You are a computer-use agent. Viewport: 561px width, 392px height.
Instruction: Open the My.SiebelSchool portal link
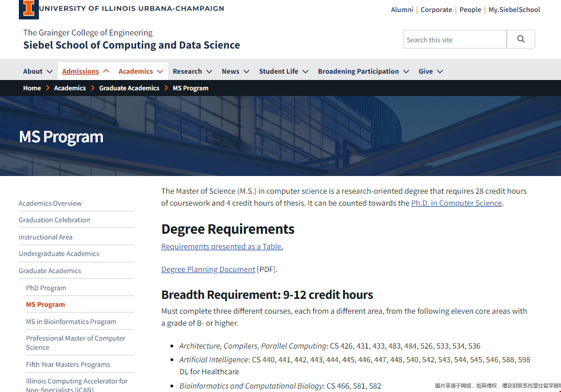point(514,10)
